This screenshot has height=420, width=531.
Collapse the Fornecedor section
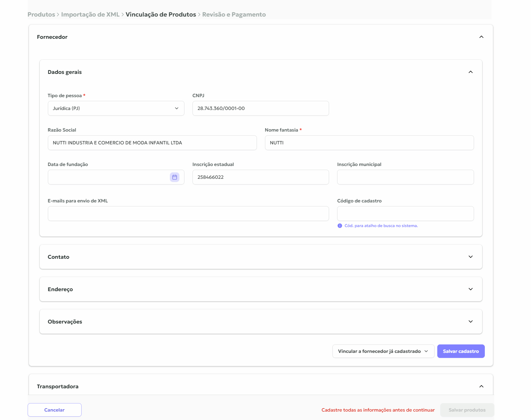click(x=481, y=37)
